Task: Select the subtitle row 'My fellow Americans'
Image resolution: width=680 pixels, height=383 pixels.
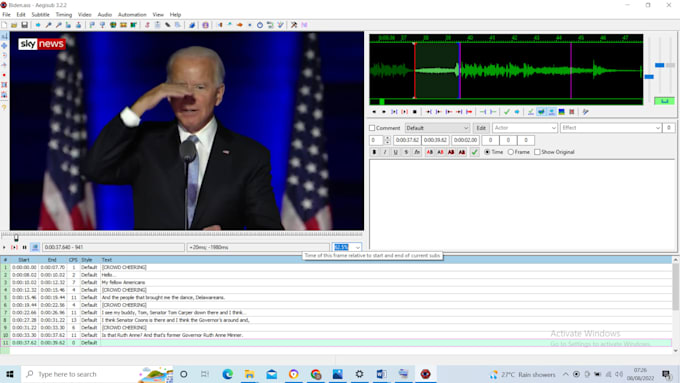Action: pyautogui.click(x=336, y=282)
